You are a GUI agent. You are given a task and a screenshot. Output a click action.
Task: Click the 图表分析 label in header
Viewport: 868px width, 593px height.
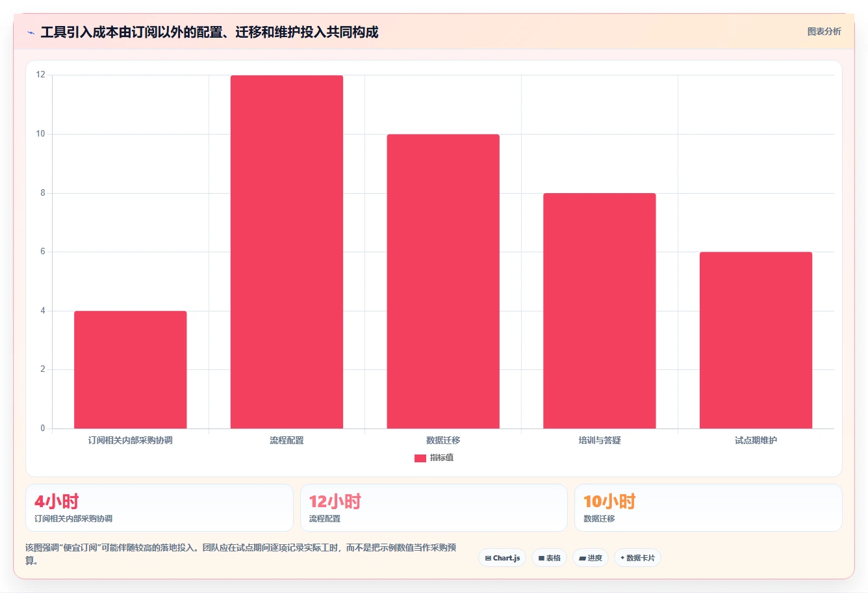click(824, 31)
